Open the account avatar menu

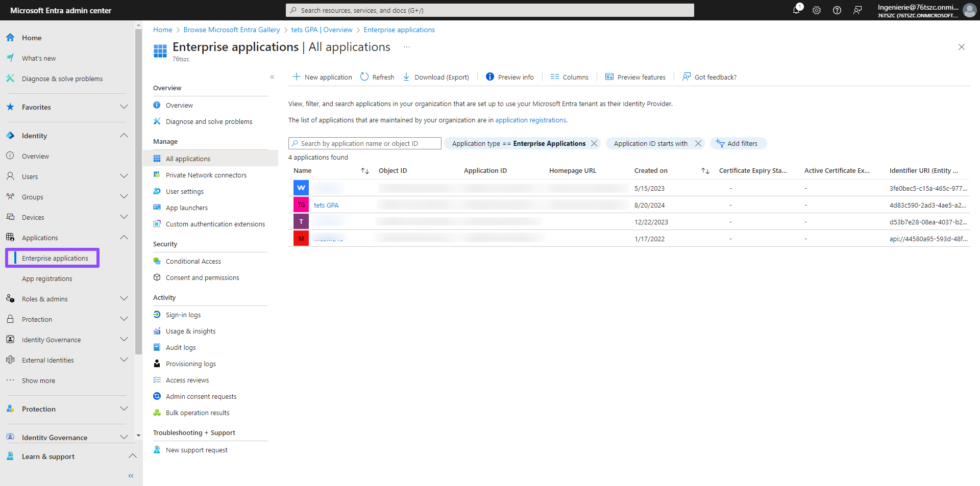(x=969, y=10)
